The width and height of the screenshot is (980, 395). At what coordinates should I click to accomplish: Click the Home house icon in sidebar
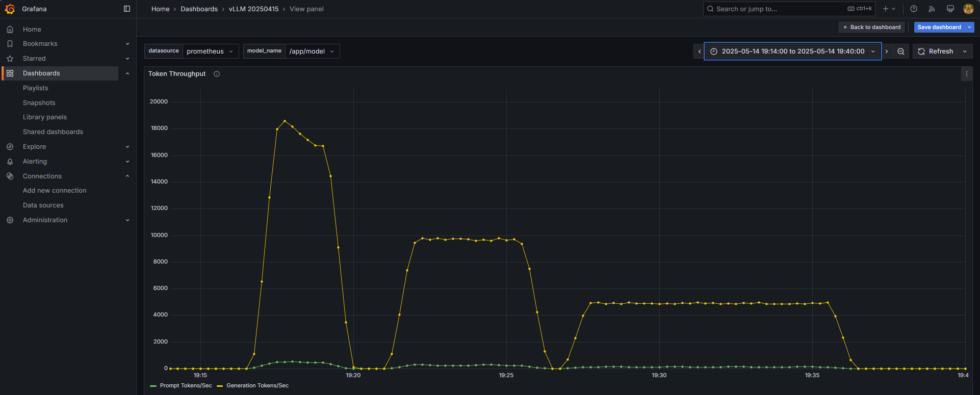click(10, 30)
